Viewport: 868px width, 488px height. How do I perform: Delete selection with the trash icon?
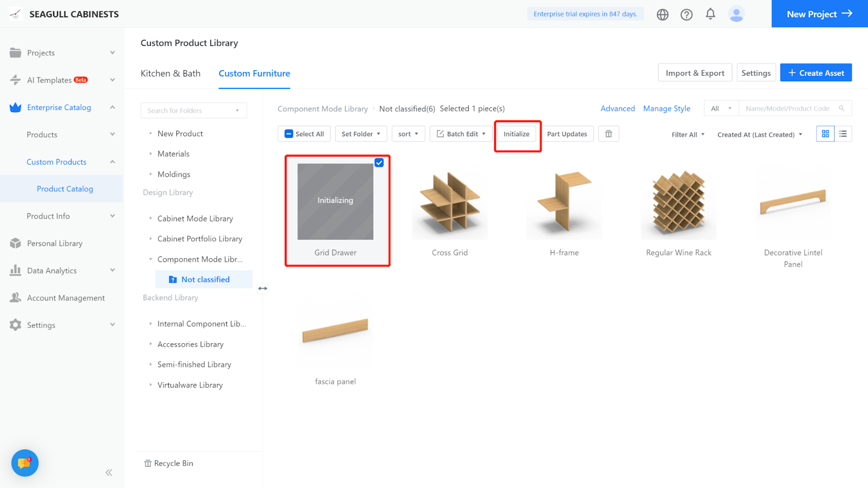pyautogui.click(x=609, y=134)
